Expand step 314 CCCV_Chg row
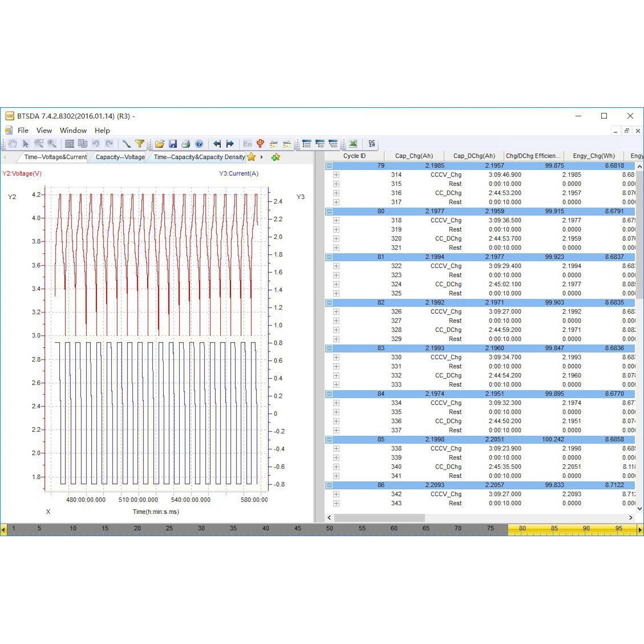 coord(336,175)
